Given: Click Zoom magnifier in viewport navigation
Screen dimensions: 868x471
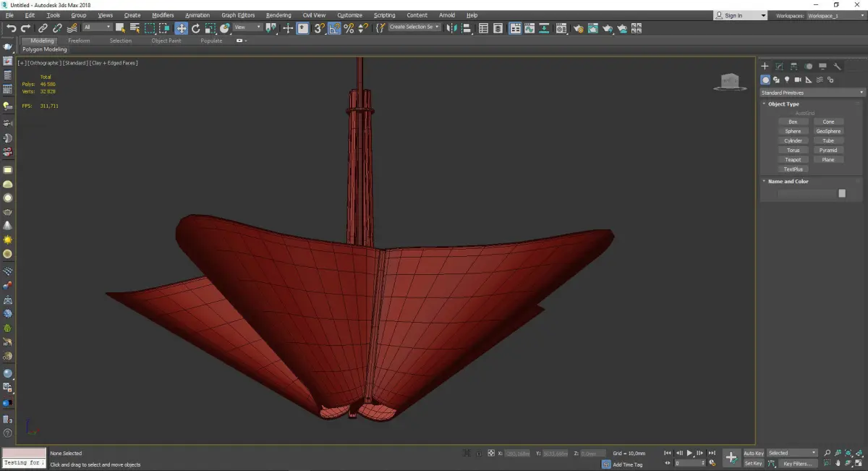Looking at the screenshot, I should [827, 453].
